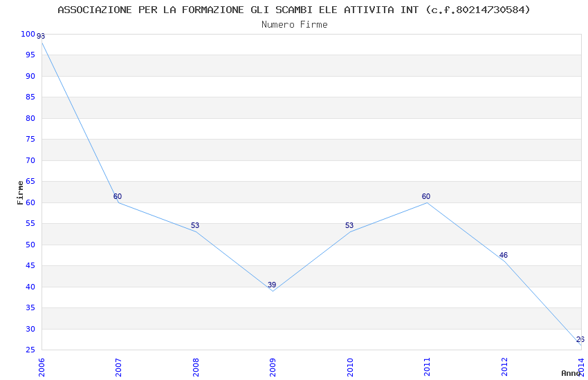
Task: Click the y-axis value 45
Action: (x=30, y=266)
